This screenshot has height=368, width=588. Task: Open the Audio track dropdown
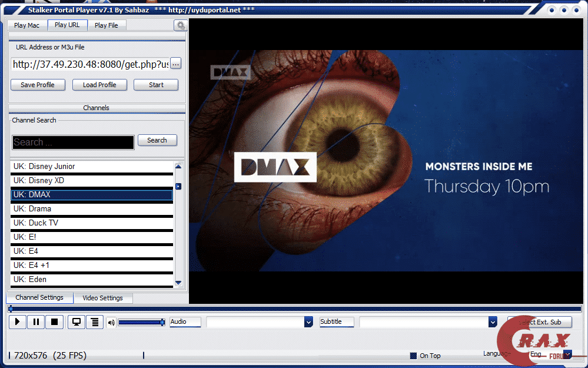coord(308,322)
